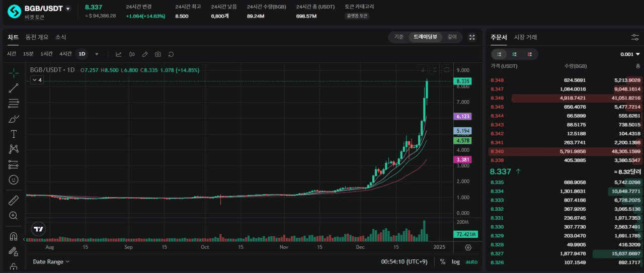Switch to the 주문서 order book tab
Image resolution: width=644 pixels, height=273 pixels.
point(499,37)
